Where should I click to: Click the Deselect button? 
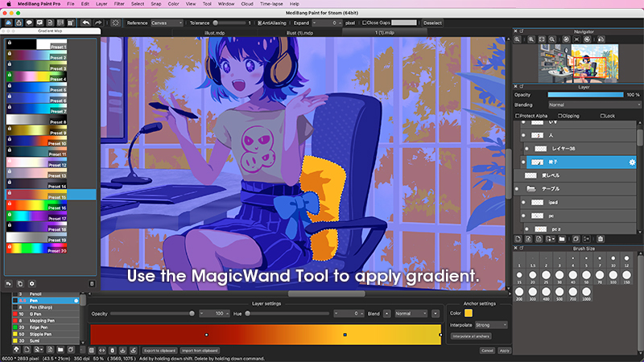click(432, 23)
